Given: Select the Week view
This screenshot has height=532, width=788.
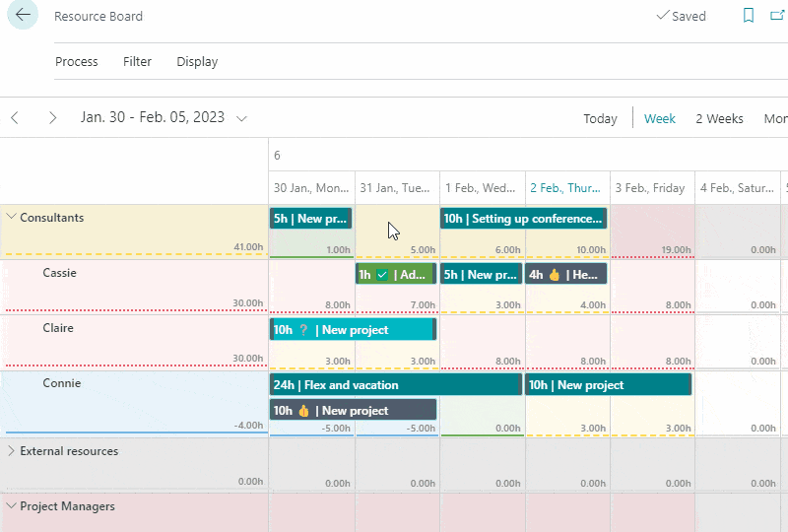Looking at the screenshot, I should 659,118.
